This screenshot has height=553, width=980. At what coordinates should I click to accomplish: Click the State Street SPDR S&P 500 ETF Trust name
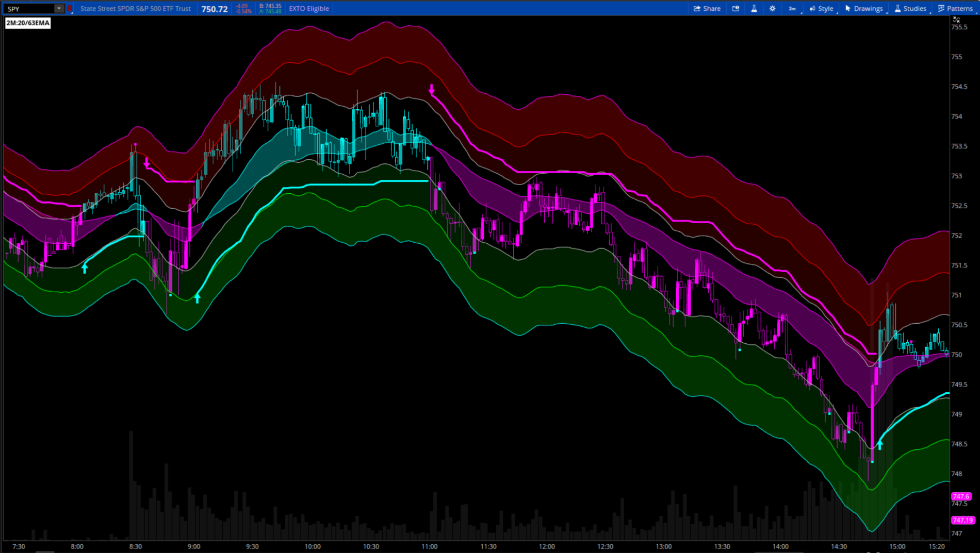136,9
